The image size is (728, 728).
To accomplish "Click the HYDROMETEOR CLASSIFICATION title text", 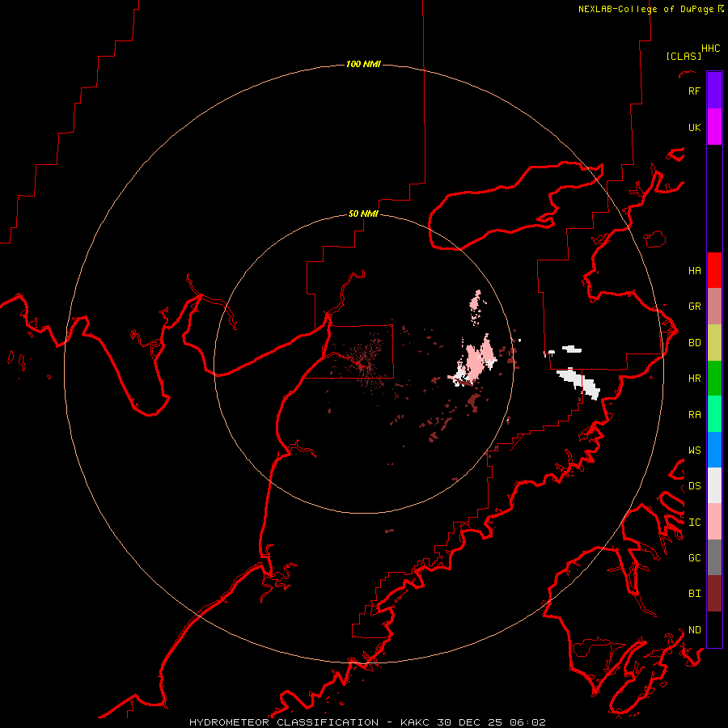I will [284, 722].
